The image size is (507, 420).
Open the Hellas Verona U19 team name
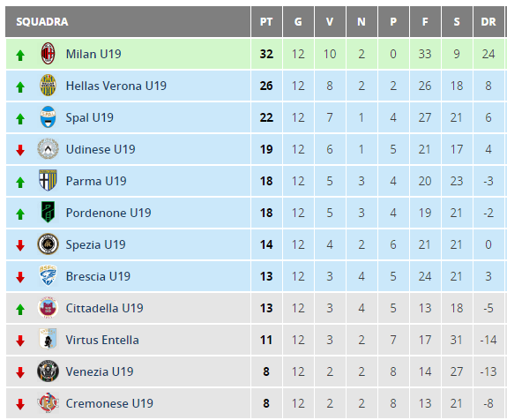pyautogui.click(x=116, y=86)
